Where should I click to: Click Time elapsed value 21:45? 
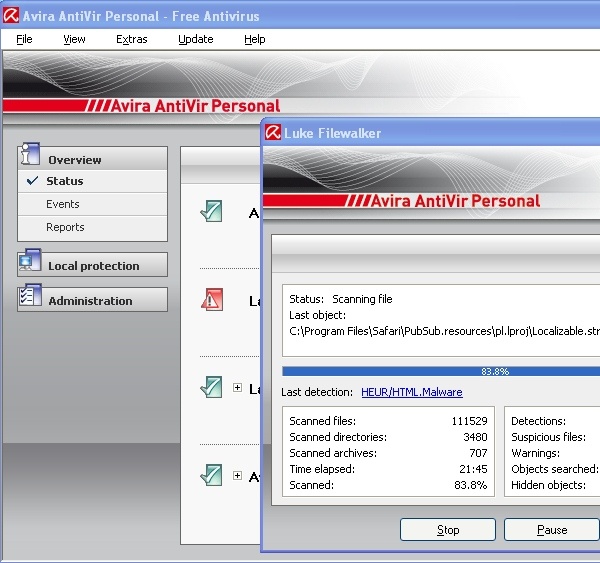(x=473, y=469)
